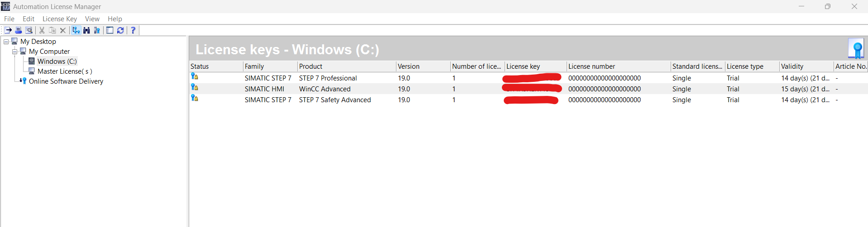Click the status icon of WinCC Advanced row
Viewport: 868px width, 227px height.
coord(195,87)
